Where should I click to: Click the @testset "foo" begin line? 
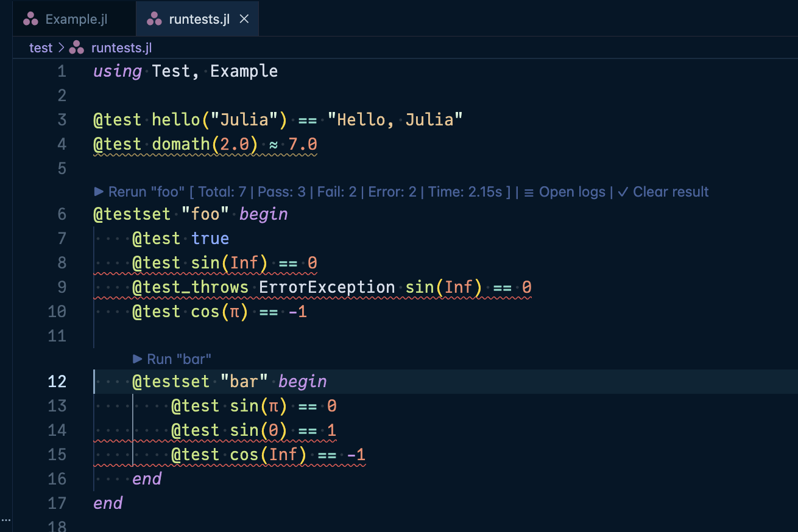click(x=191, y=214)
